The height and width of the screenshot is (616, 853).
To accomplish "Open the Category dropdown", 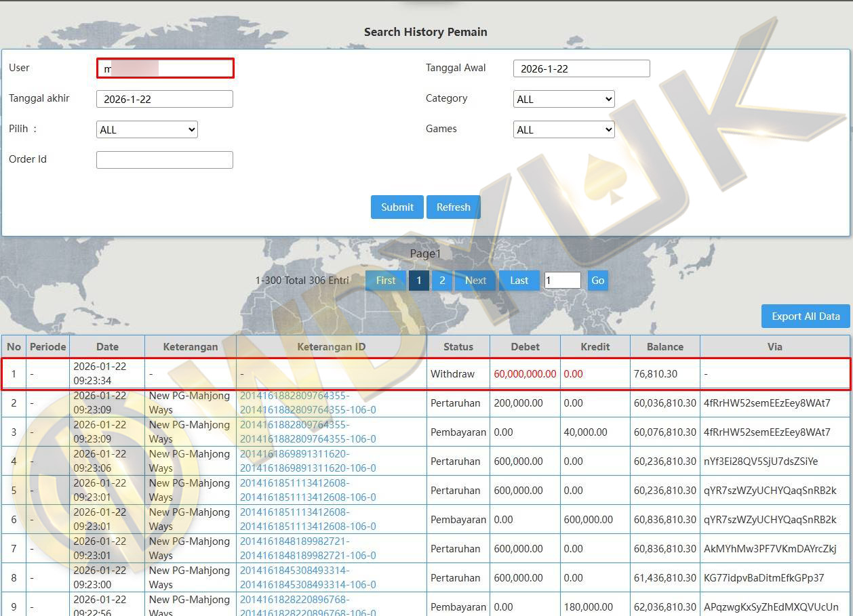I will (563, 99).
